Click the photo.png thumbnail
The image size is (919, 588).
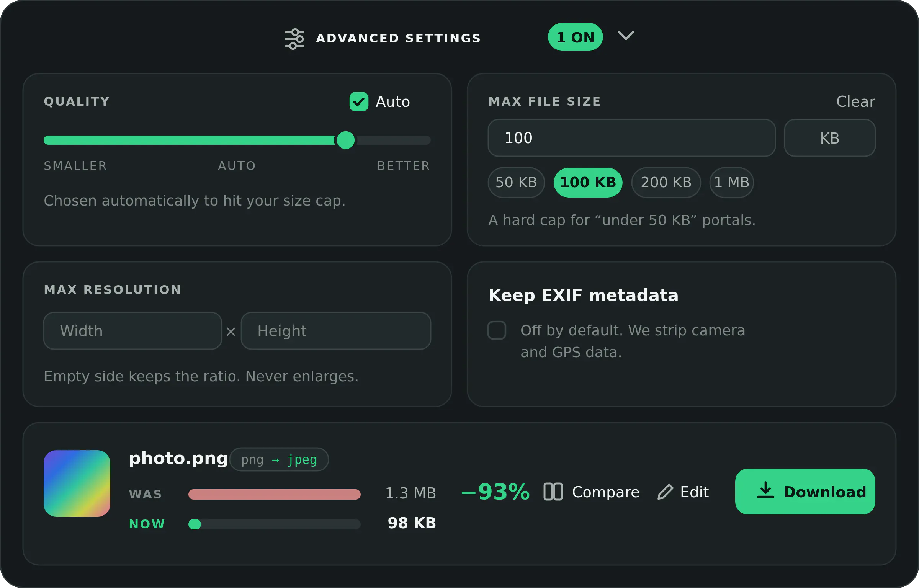(x=77, y=483)
